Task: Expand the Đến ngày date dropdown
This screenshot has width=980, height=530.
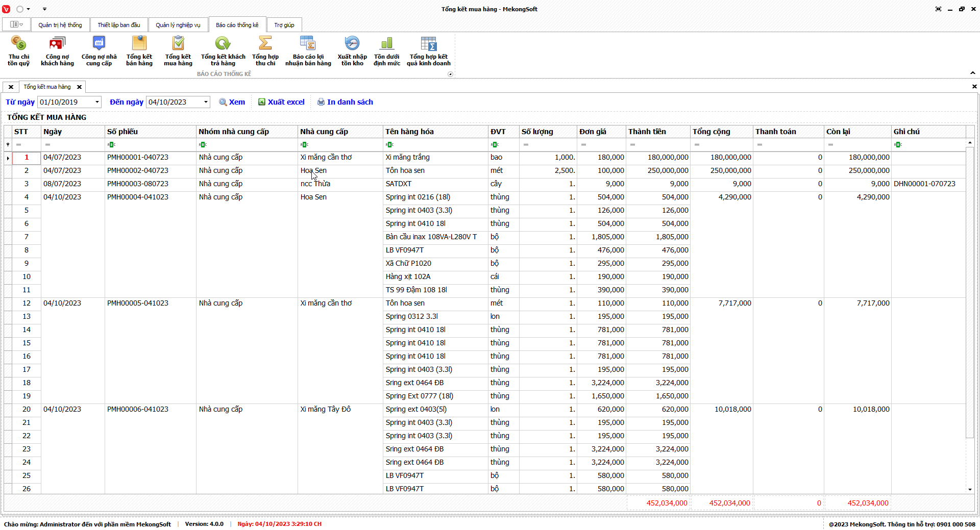Action: click(206, 102)
